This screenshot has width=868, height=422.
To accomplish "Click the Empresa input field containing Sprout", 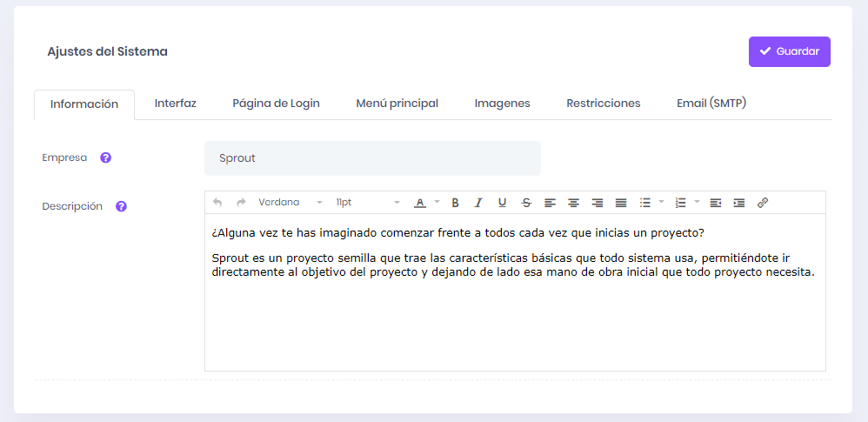I will point(372,158).
